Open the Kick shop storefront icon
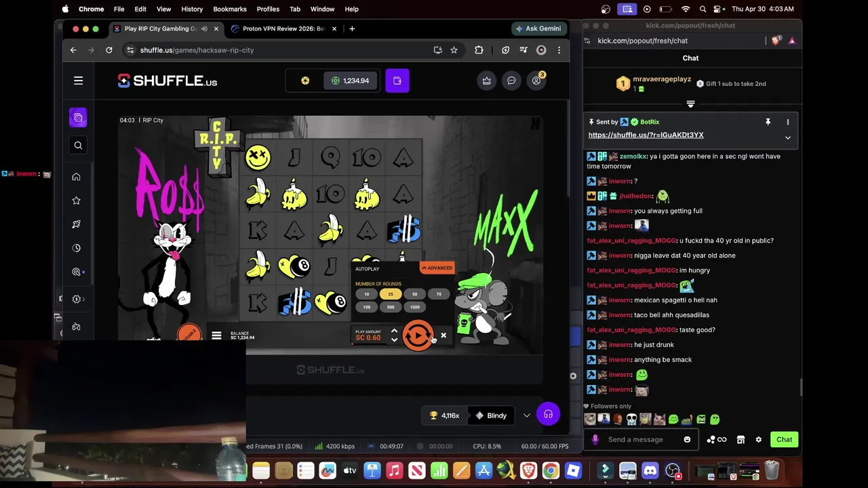The image size is (868, 488). [x=741, y=439]
